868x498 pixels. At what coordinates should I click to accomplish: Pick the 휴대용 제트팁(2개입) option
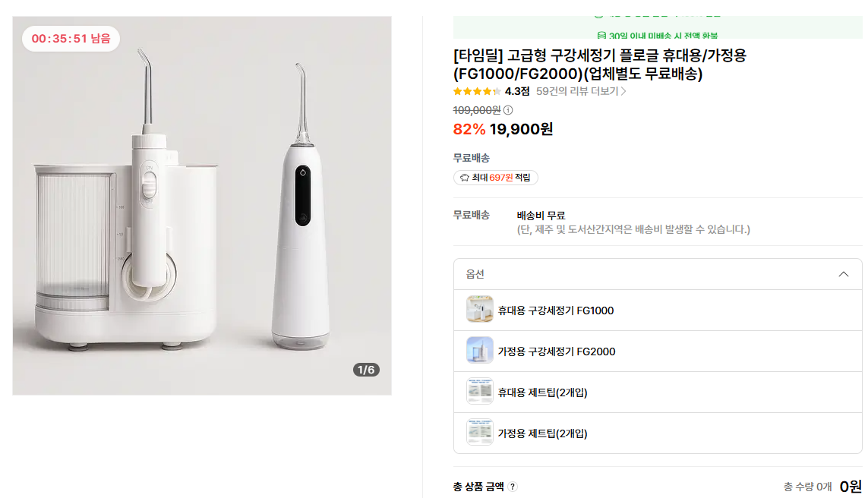[x=542, y=392]
